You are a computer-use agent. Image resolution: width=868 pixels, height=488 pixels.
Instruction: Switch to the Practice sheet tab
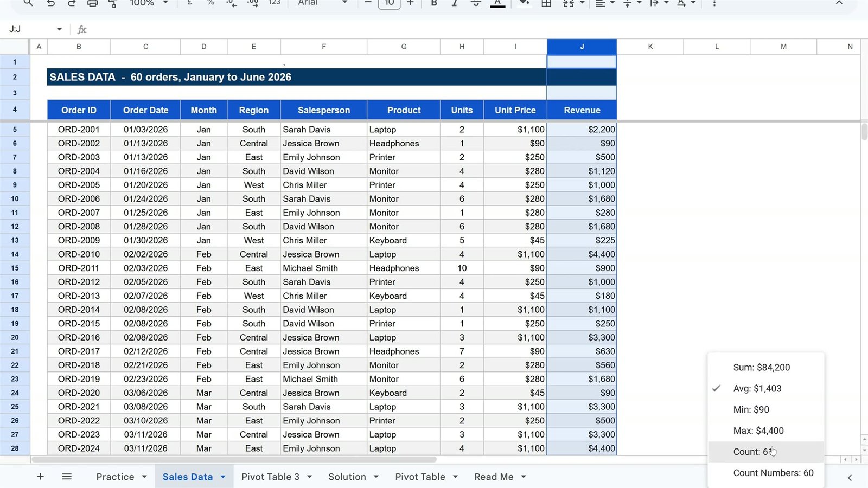115,477
